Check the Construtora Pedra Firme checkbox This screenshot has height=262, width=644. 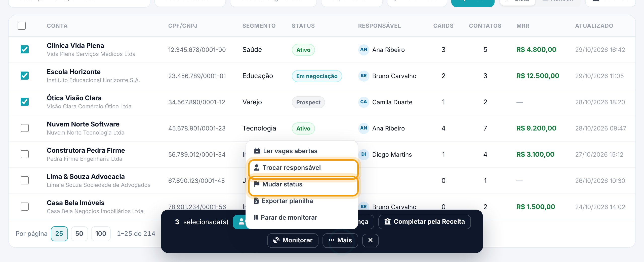pyautogui.click(x=25, y=154)
